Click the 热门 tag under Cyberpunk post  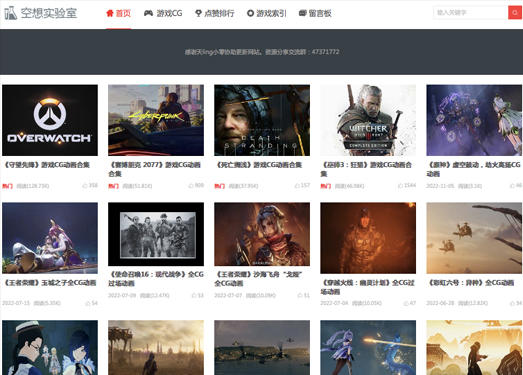(x=113, y=186)
